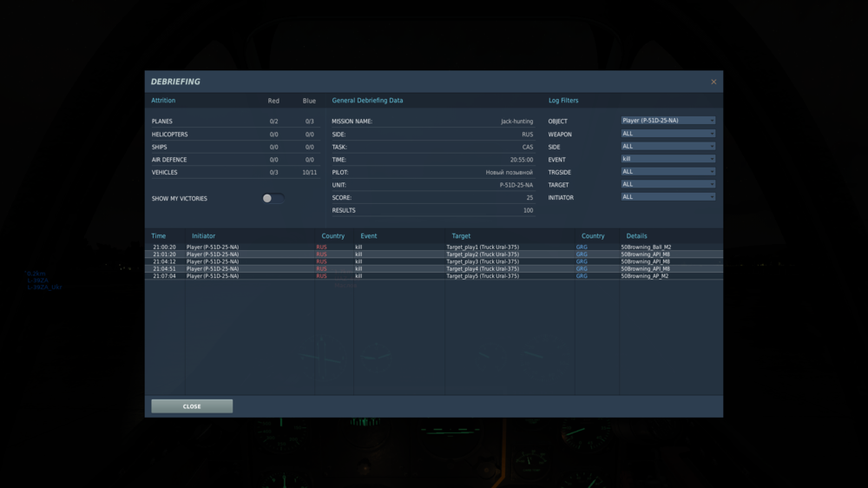868x488 pixels.
Task: Click Target_play2 (Truck Ural-375) cell
Action: [483, 254]
